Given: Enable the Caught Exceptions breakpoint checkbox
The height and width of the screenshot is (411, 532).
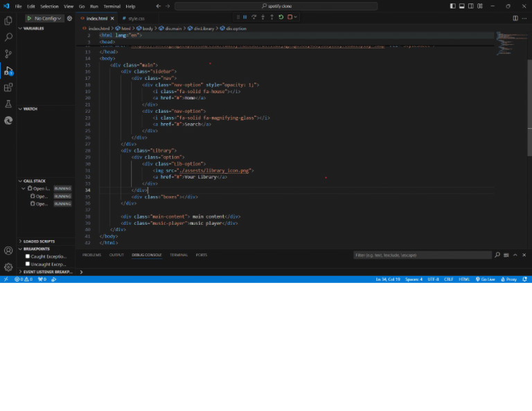Looking at the screenshot, I should [x=28, y=257].
